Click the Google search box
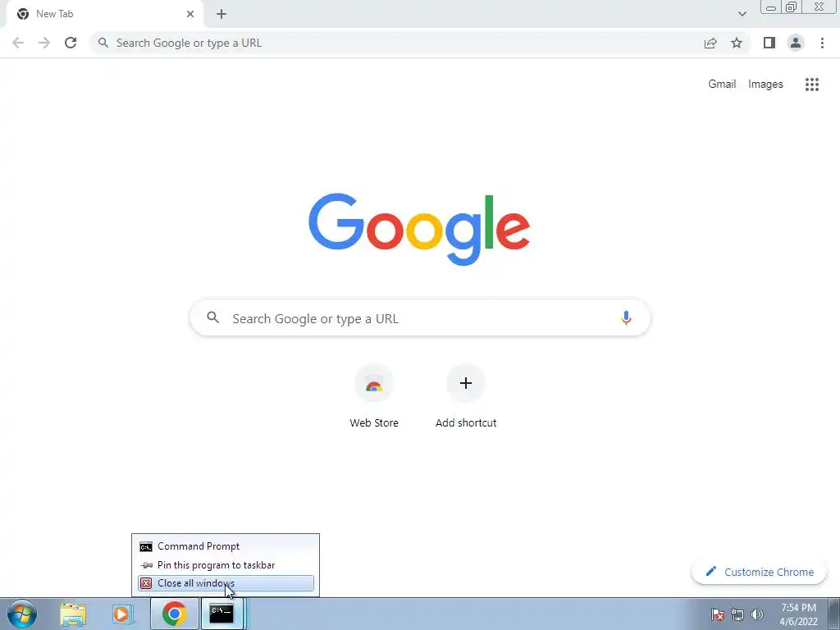 (x=420, y=318)
